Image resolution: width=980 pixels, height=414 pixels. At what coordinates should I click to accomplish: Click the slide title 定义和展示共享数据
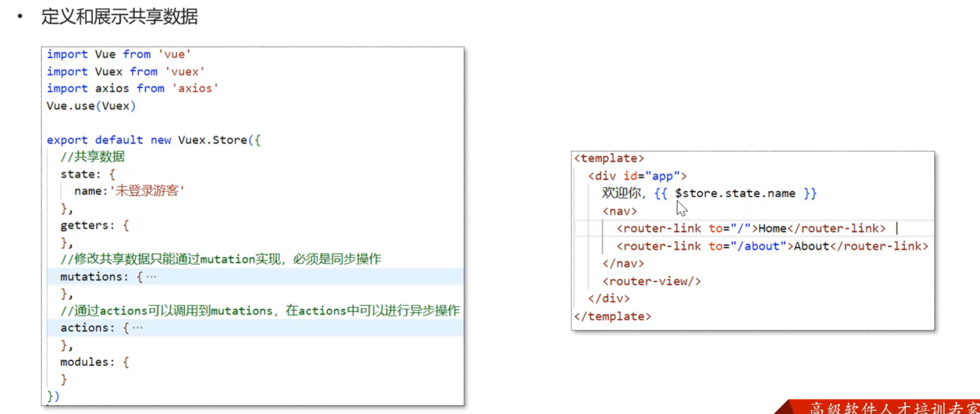[119, 17]
